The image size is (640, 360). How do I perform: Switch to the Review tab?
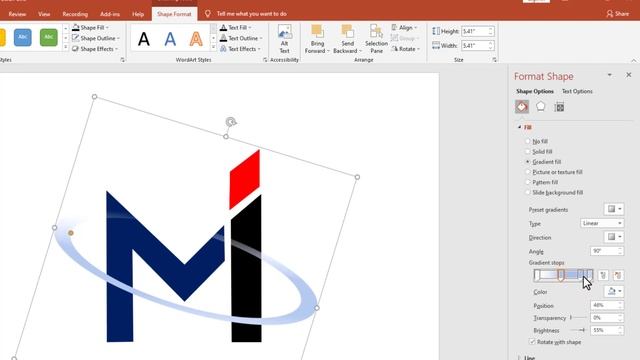point(17,14)
